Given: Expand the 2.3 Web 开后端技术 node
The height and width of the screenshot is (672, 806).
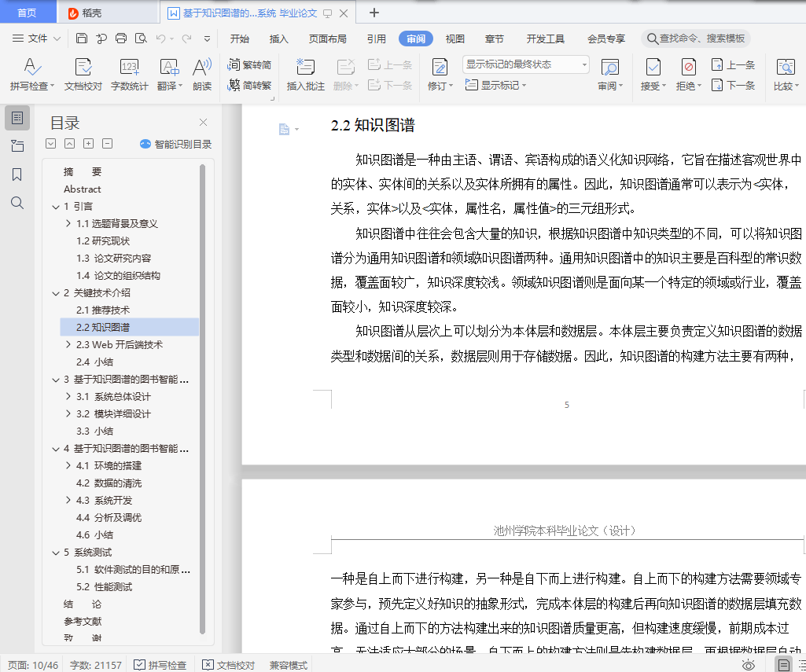Looking at the screenshot, I should click(68, 344).
